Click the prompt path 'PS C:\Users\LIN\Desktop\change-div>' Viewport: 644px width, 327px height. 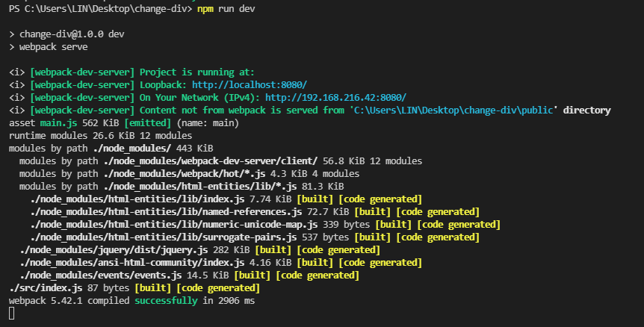click(x=100, y=9)
